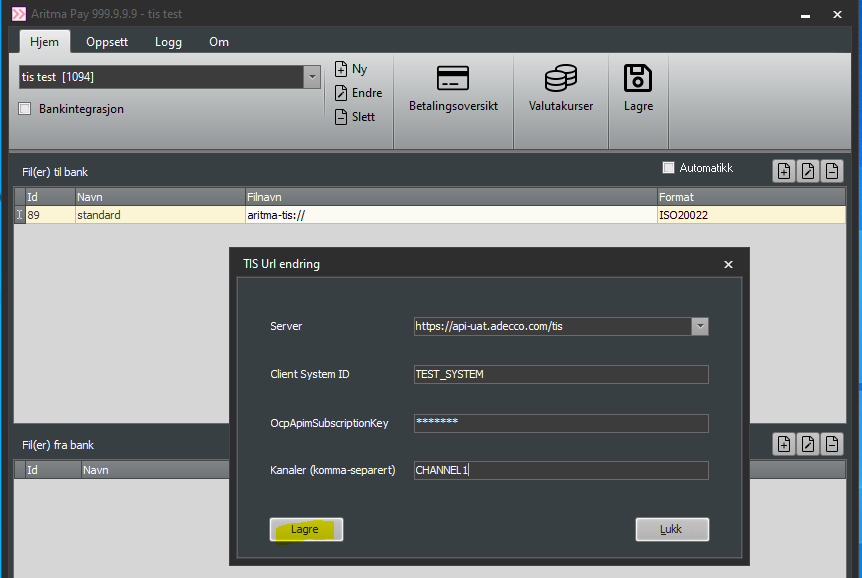Click the Lagre floppy disk toolbar icon
862x578 pixels.
pos(638,90)
